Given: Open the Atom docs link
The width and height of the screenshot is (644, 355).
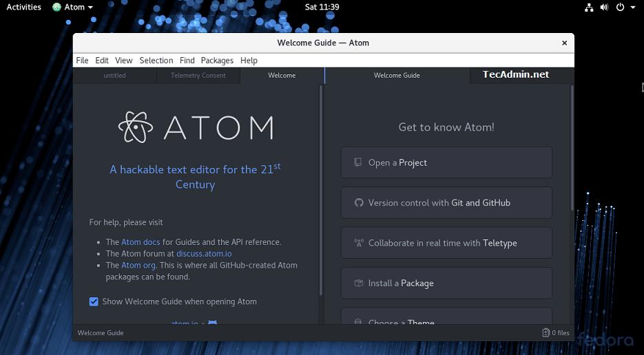Looking at the screenshot, I should pyautogui.click(x=141, y=242).
